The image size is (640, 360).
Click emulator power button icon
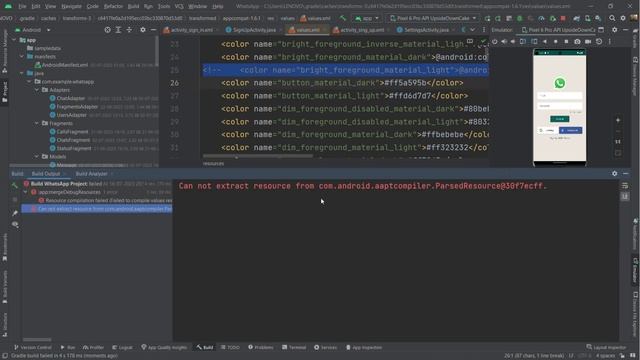495,42
